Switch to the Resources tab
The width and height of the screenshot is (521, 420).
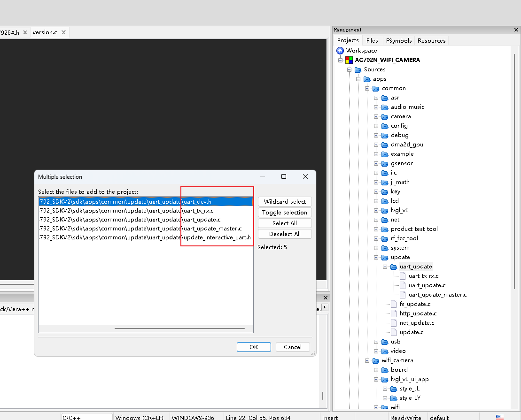432,40
